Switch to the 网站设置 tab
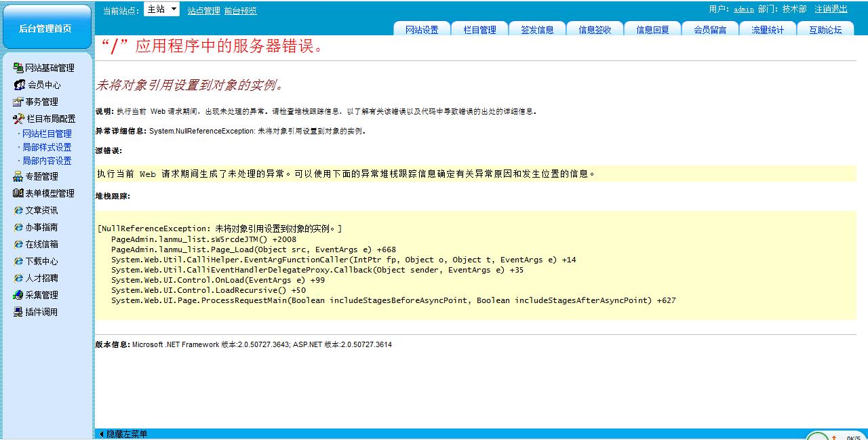This screenshot has width=868, height=440. (x=422, y=29)
